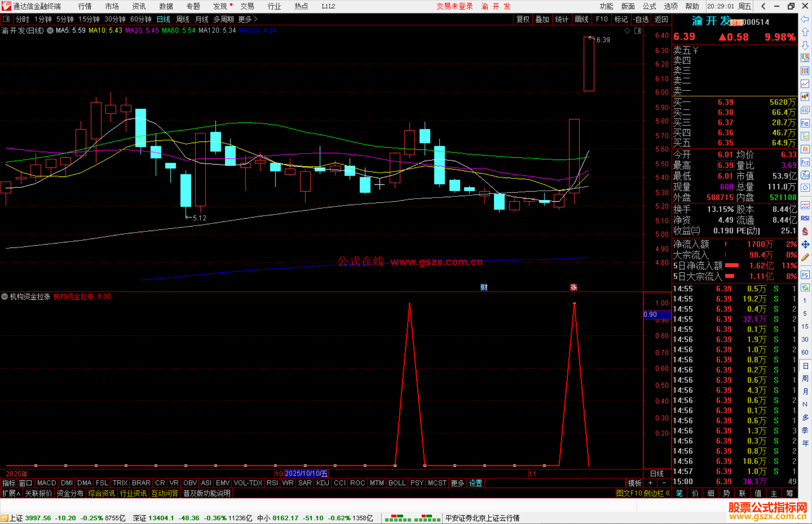
Task: Click the left arrow back icon in sidebar
Action: pos(805,19)
